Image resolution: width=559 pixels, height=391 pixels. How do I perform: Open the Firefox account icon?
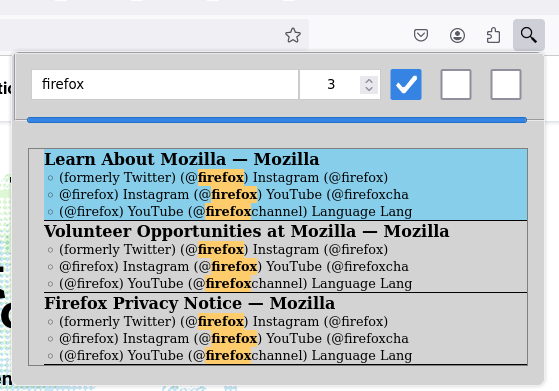tap(457, 35)
